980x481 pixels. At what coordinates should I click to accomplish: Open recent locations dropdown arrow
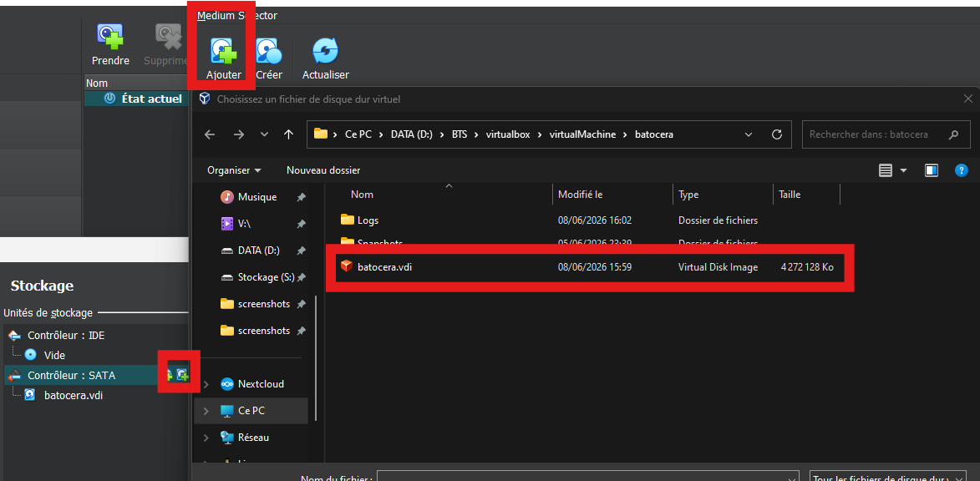point(264,134)
